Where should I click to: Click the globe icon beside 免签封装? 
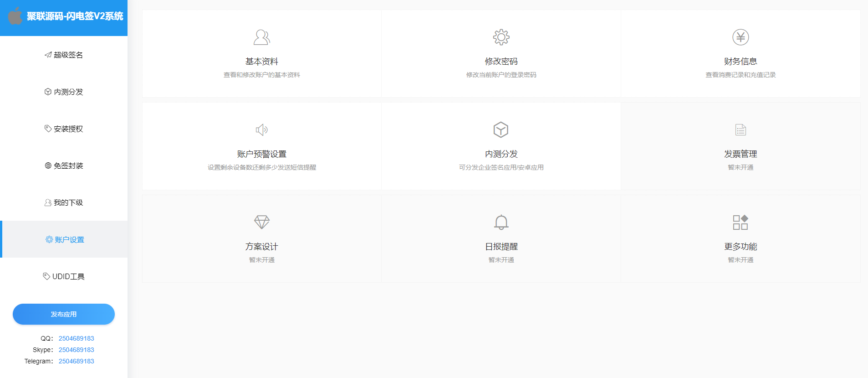click(x=48, y=166)
